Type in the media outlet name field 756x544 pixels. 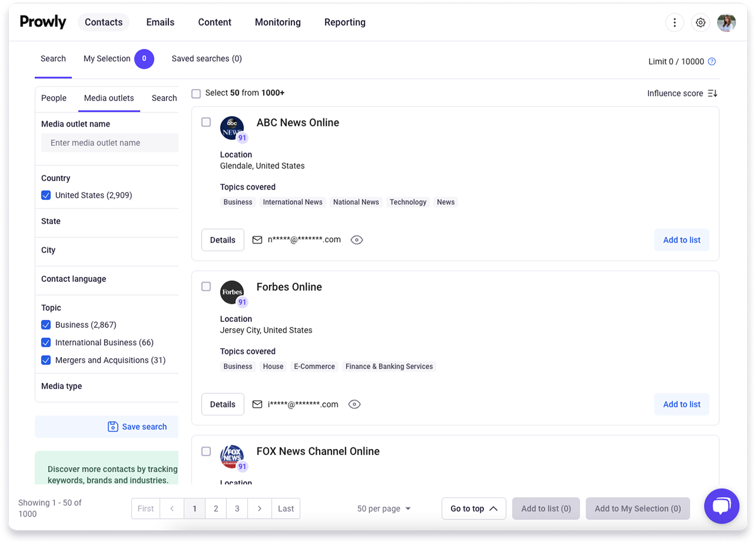point(110,143)
